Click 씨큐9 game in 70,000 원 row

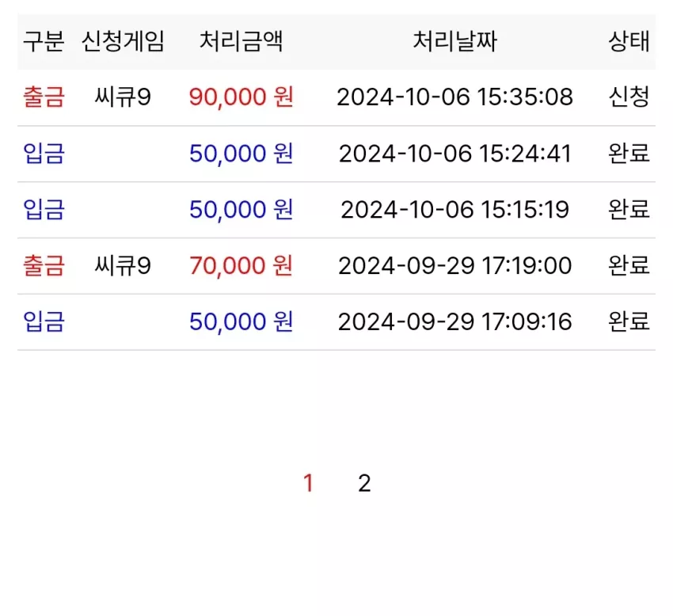(123, 266)
